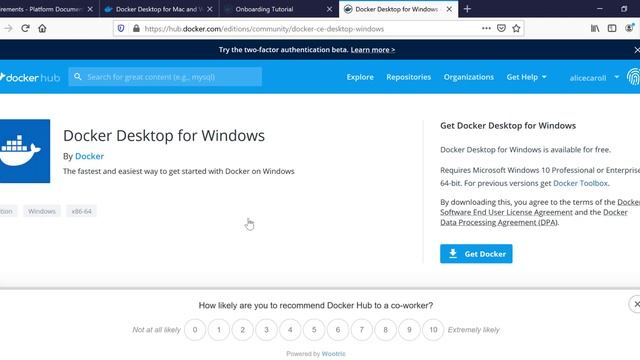Click the Docker Desktop for Windows heading
This screenshot has width=640, height=360.
click(164, 136)
